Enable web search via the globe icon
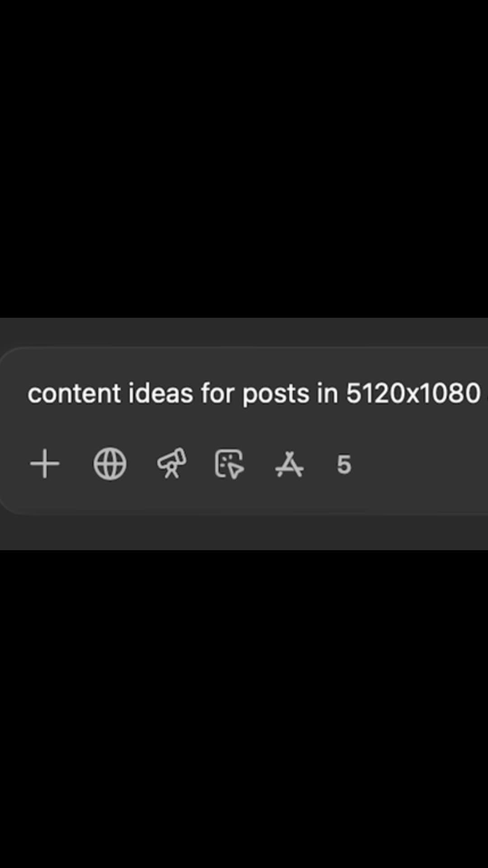488x868 pixels. pos(110,464)
